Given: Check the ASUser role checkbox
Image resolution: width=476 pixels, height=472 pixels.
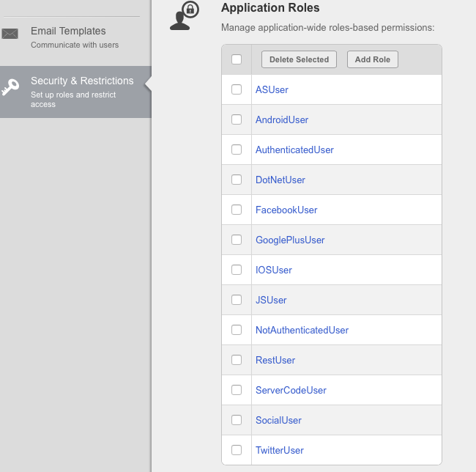Looking at the screenshot, I should (237, 89).
